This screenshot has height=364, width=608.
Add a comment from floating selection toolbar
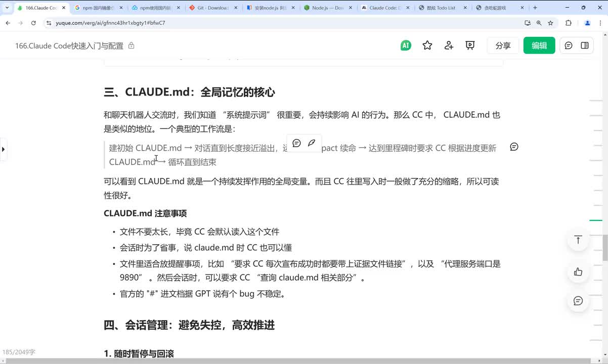[x=297, y=143]
